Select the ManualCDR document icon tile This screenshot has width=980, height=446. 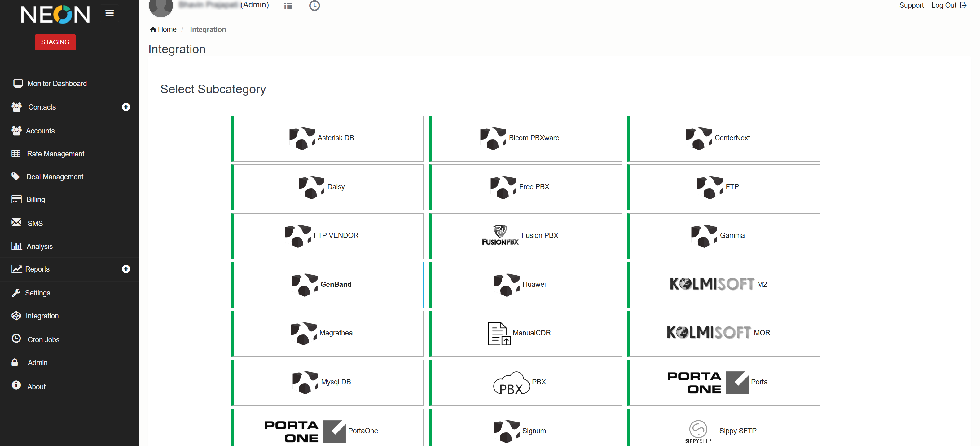pos(499,333)
